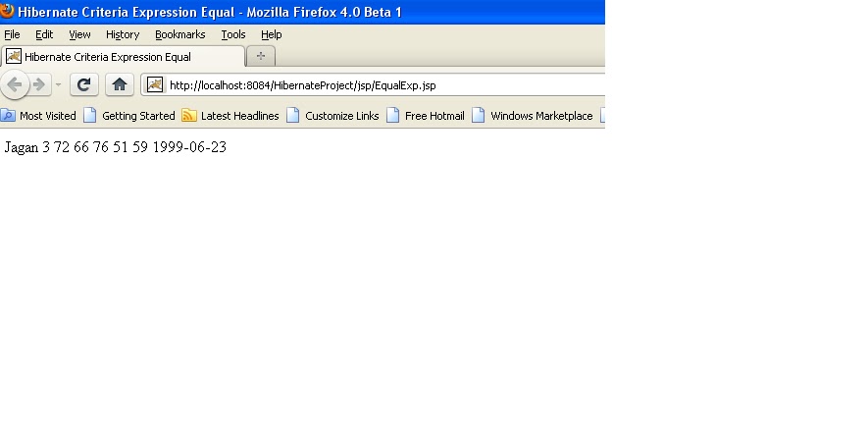Open the Help menu

(272, 34)
